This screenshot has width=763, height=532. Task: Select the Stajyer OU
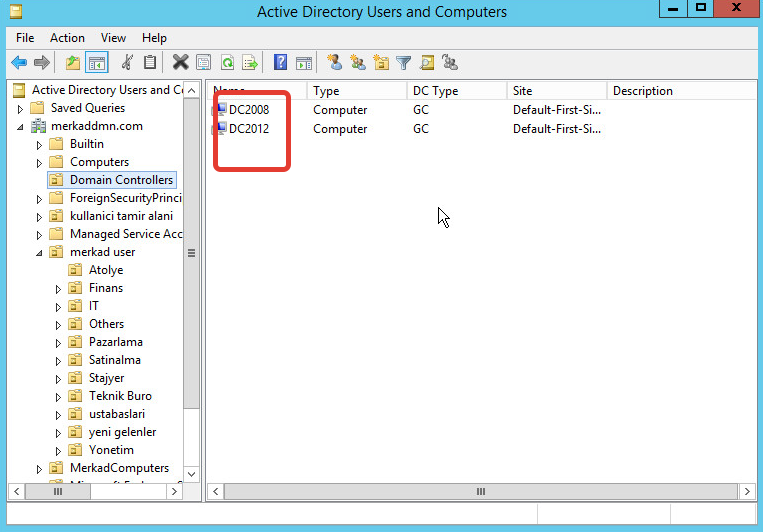point(106,378)
